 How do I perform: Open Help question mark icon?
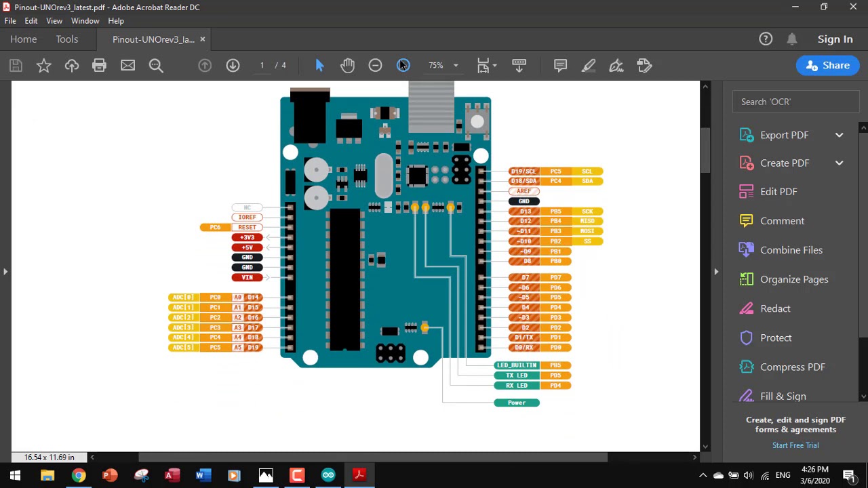click(x=766, y=39)
